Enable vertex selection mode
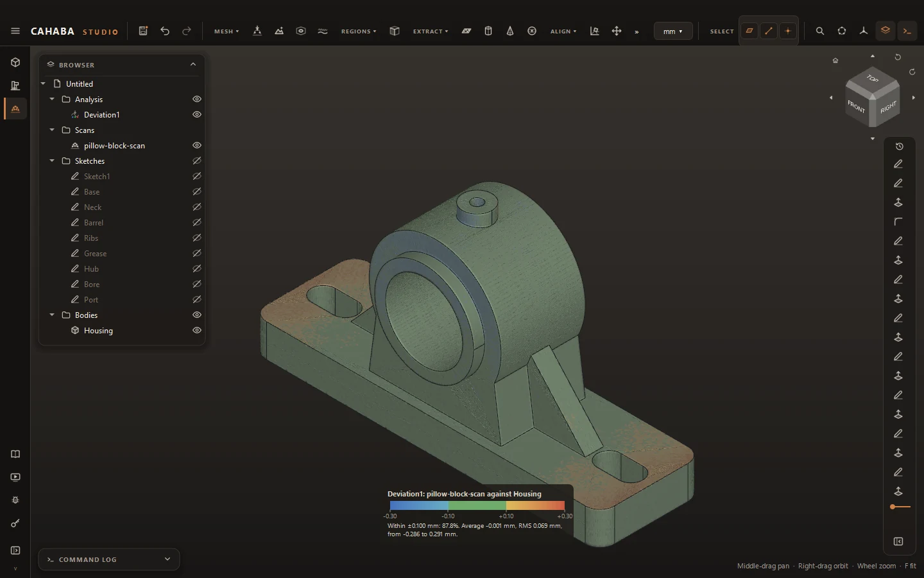This screenshot has height=578, width=924. pyautogui.click(x=788, y=31)
